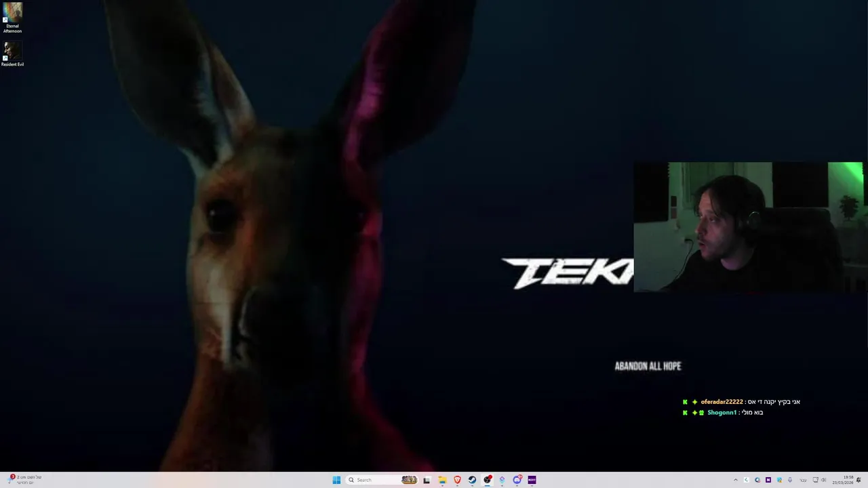Viewport: 868px width, 488px height.
Task: Open Discord from the taskbar
Action: click(x=517, y=480)
